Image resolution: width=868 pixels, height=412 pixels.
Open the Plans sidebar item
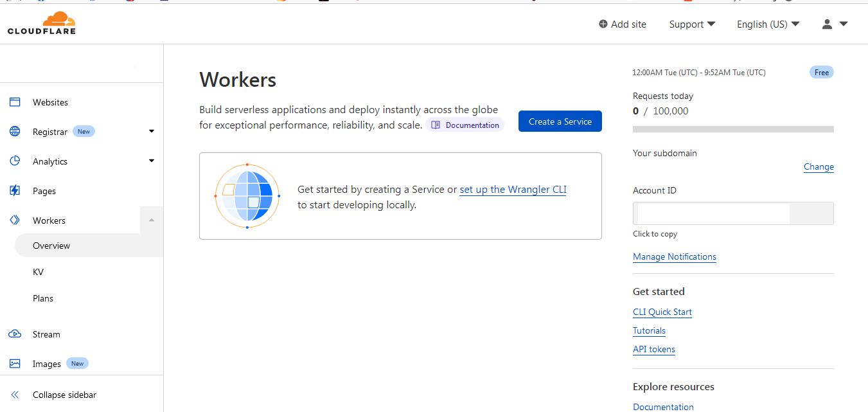coord(43,298)
